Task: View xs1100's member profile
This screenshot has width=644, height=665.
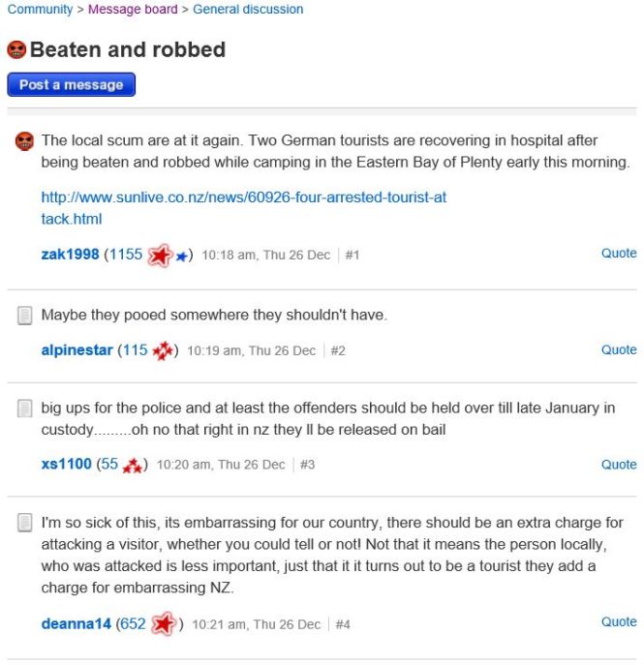Action: (x=65, y=465)
